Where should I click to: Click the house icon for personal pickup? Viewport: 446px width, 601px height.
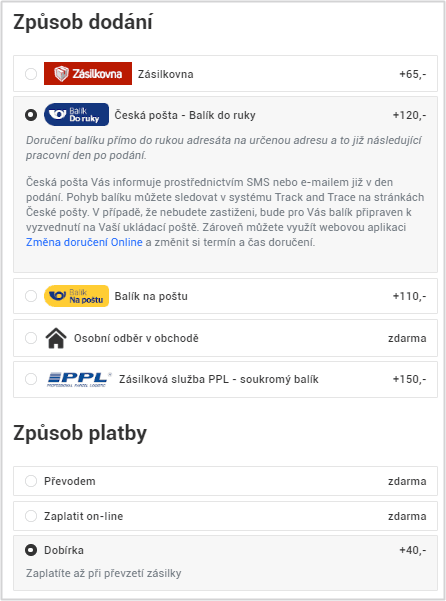pos(56,338)
